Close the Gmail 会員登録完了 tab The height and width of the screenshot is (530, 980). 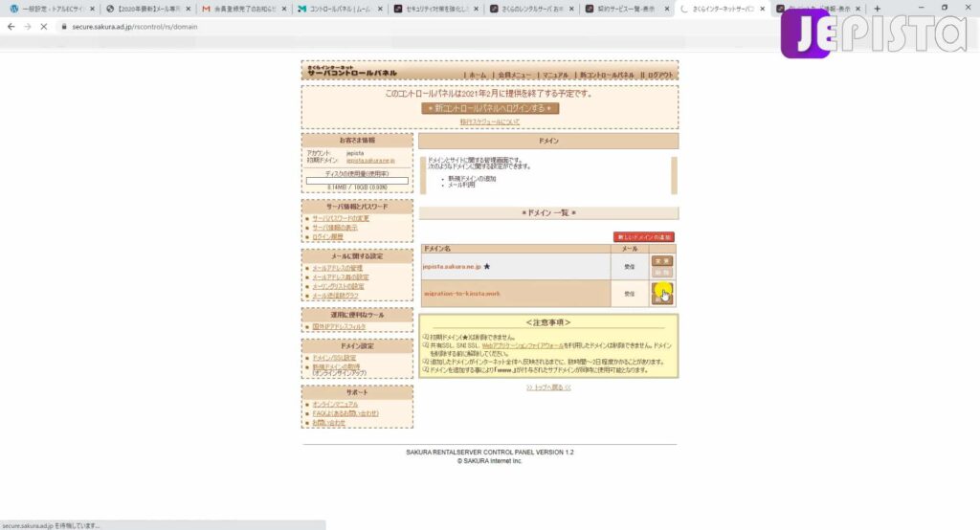(284, 9)
